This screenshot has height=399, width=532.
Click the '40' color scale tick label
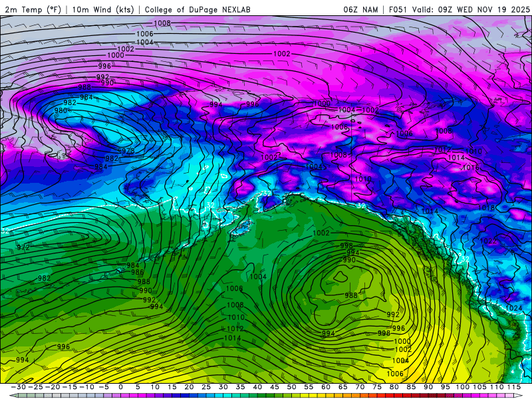pos(257,387)
